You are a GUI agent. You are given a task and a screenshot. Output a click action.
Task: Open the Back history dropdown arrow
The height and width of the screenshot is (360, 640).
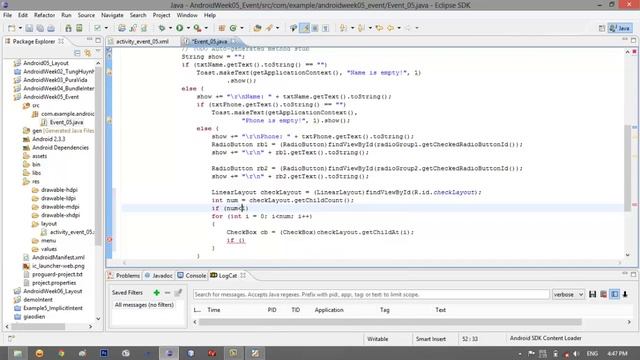399,28
